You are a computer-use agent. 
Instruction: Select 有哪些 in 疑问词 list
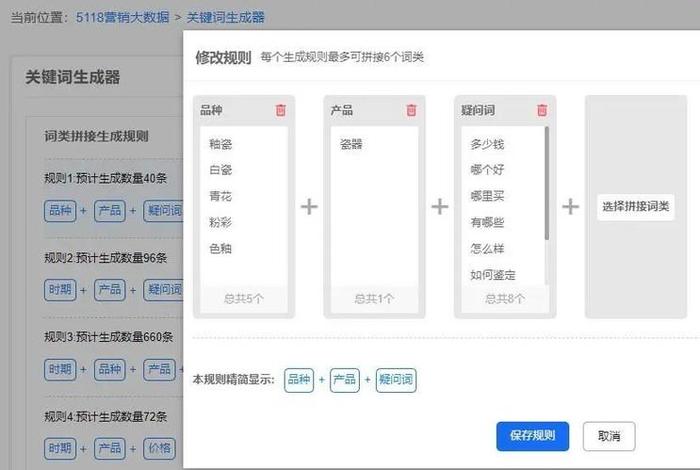click(x=487, y=222)
